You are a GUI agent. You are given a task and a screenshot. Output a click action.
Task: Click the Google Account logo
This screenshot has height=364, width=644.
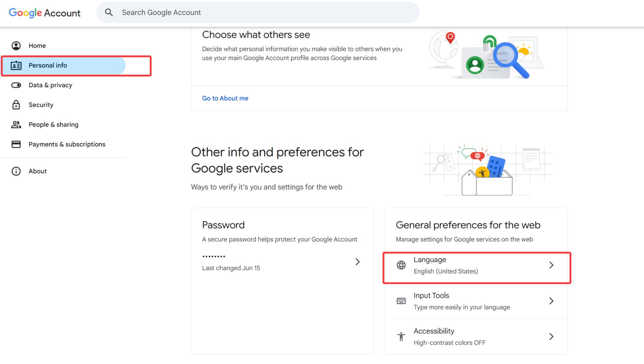click(45, 13)
